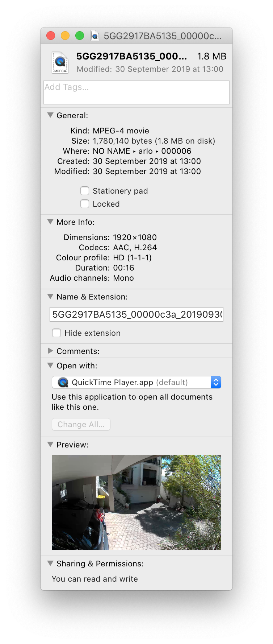
Task: Collapse the General section
Action: tap(50, 115)
